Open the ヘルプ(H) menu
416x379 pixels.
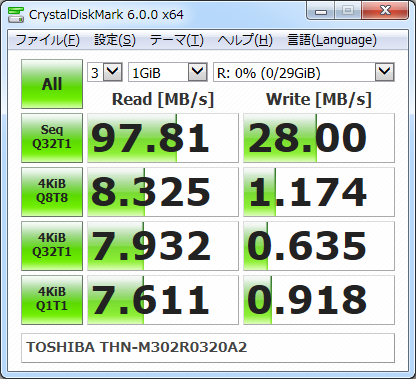[x=245, y=40]
